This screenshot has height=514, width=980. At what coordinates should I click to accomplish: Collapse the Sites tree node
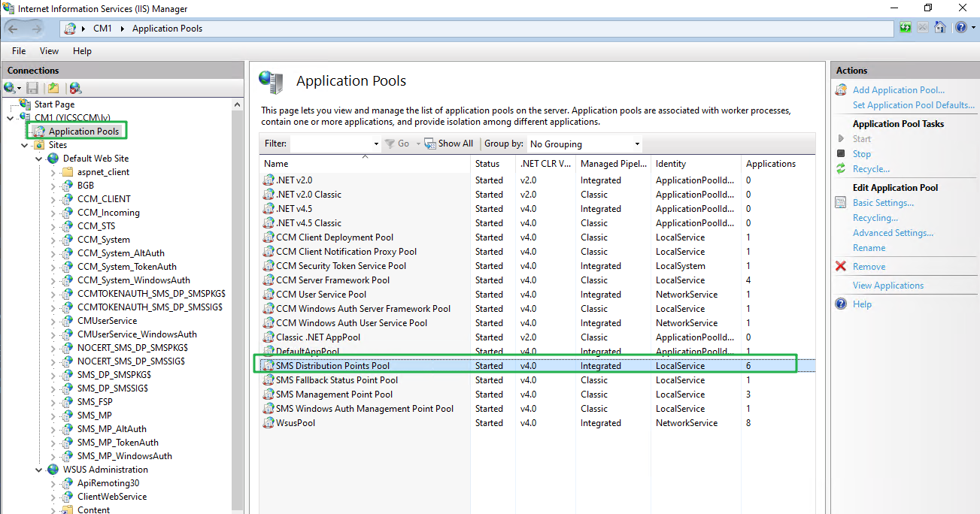pyautogui.click(x=25, y=145)
